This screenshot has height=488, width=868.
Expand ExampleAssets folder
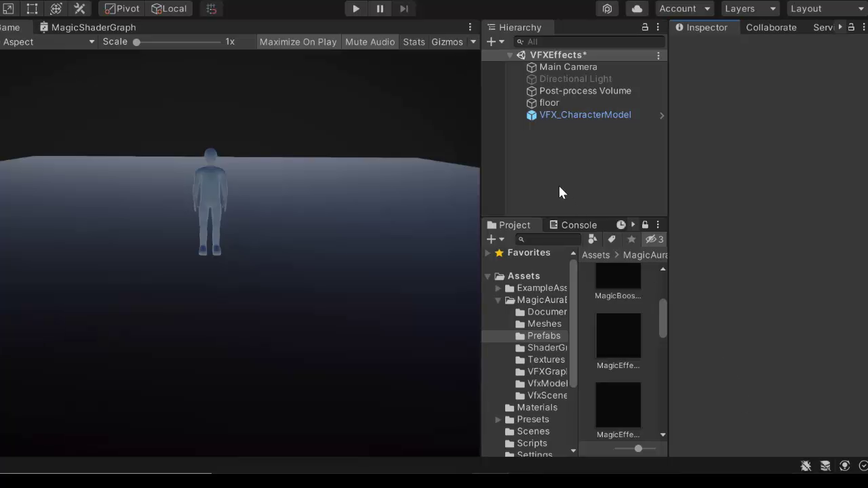coord(498,288)
